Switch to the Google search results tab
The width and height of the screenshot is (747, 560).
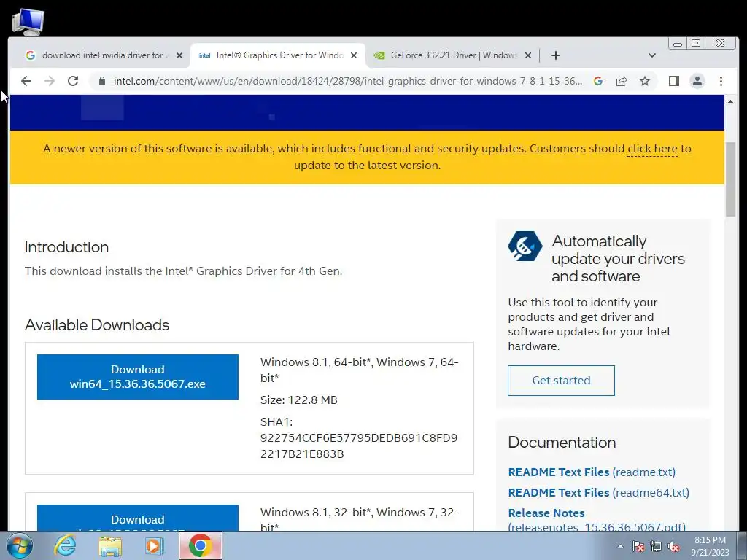tap(102, 55)
